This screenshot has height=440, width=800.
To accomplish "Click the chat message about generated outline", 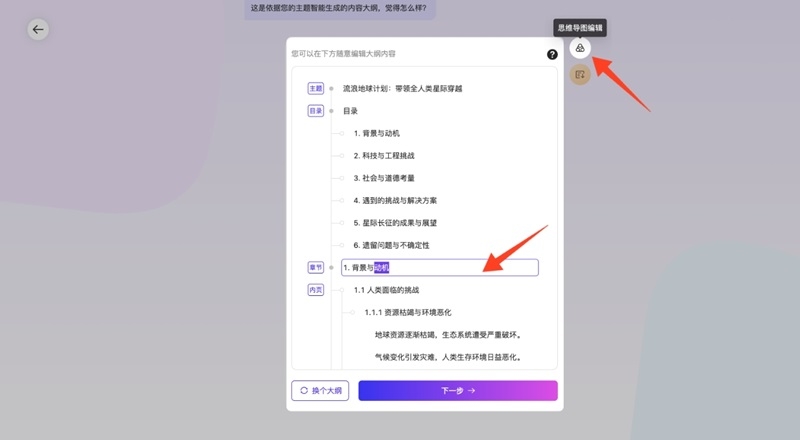I will point(339,8).
